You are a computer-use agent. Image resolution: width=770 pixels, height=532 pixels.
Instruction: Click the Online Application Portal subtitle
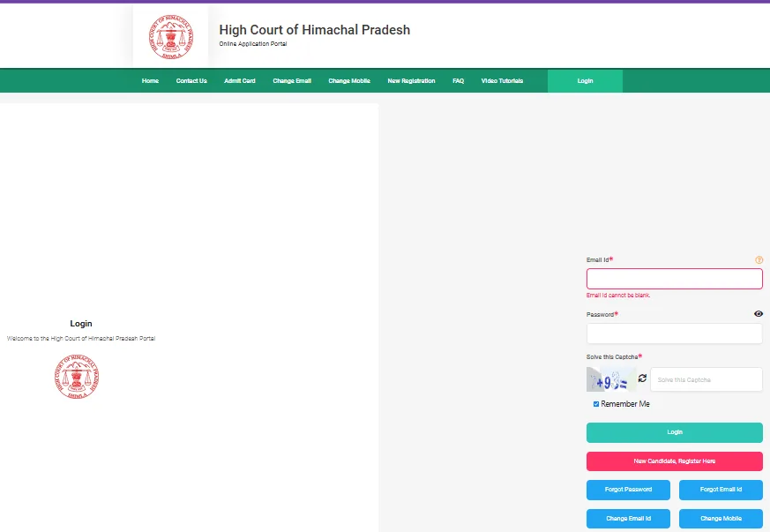point(253,44)
